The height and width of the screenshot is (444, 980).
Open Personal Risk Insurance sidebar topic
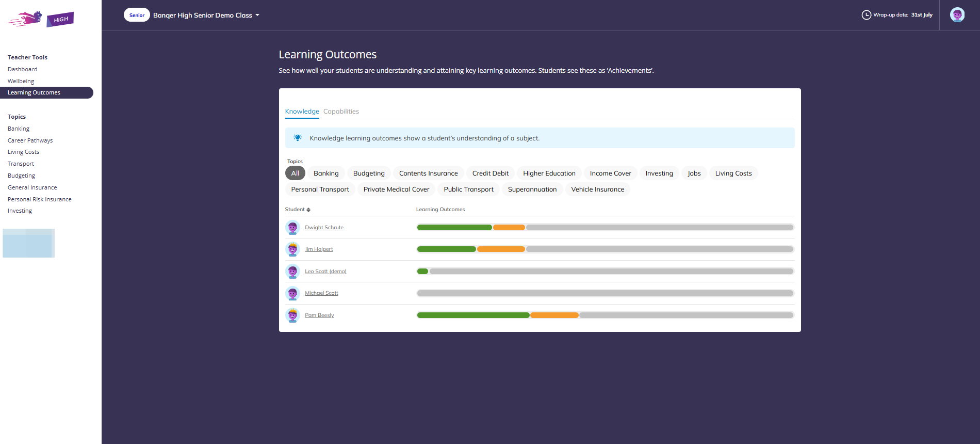[x=40, y=199]
